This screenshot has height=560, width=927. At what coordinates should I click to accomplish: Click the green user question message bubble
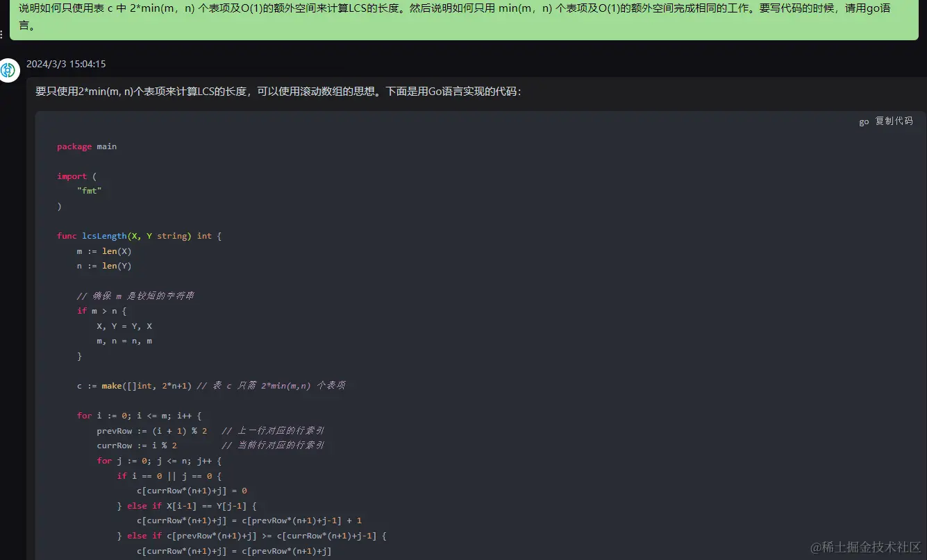pos(464,19)
